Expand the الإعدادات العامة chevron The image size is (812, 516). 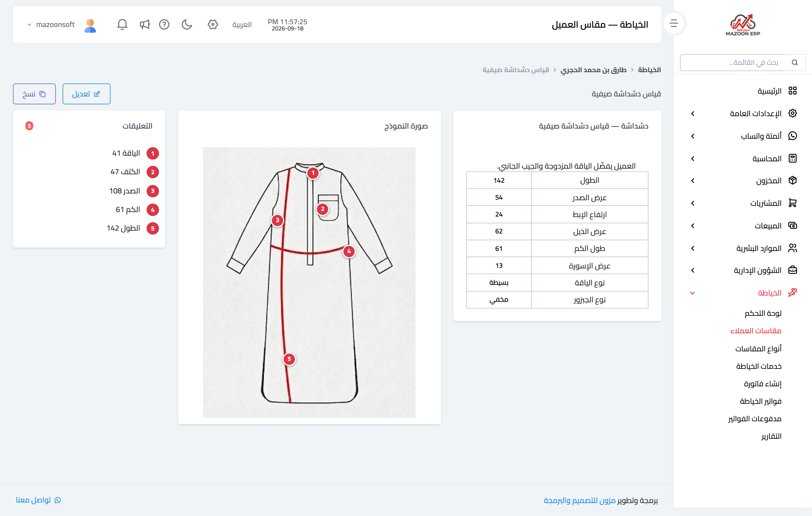coord(693,114)
